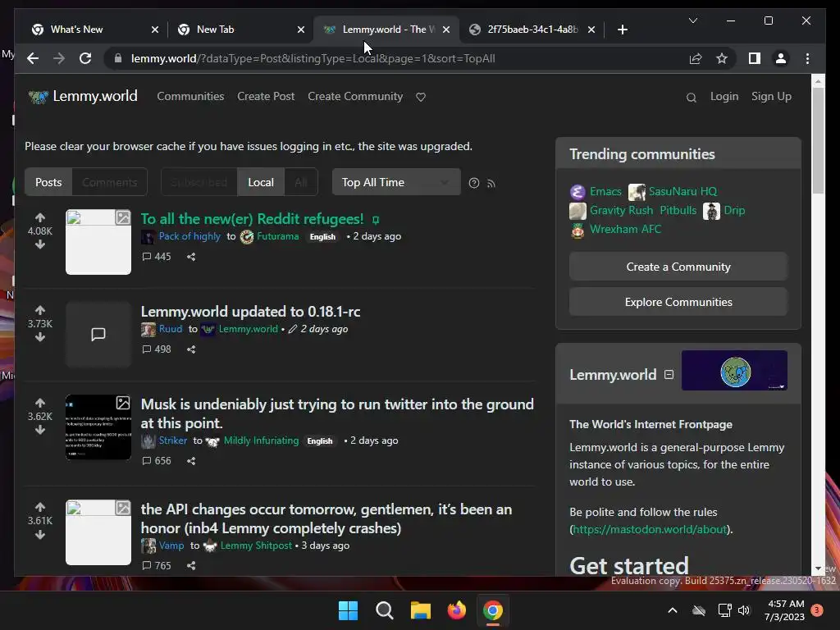The image size is (840, 630).
Task: Select the Comments data type toggle
Action: coord(109,182)
